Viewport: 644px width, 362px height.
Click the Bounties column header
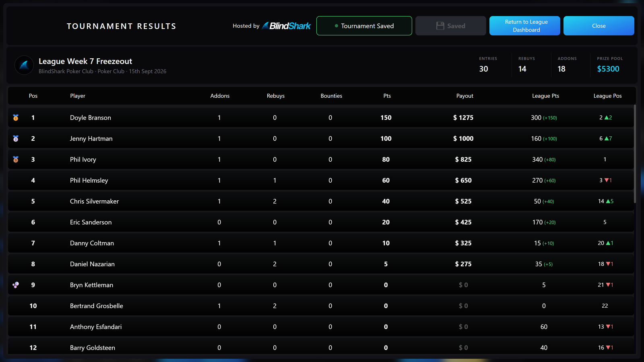pyautogui.click(x=331, y=96)
